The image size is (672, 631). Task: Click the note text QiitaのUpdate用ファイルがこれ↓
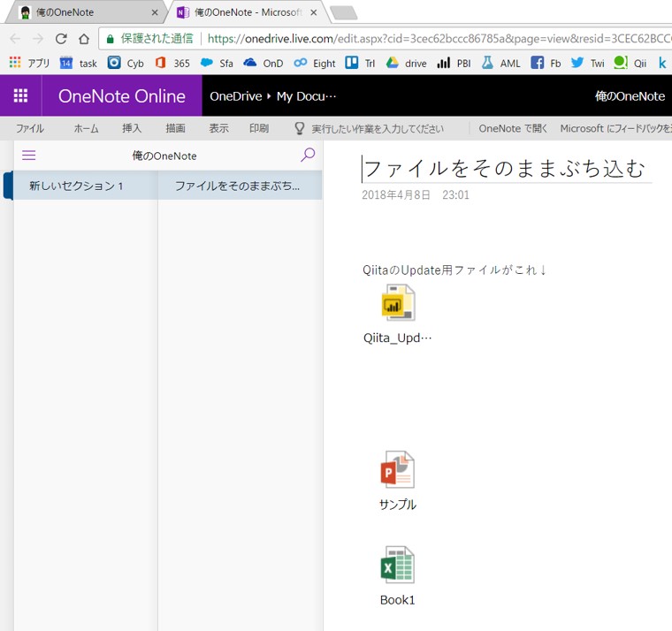[x=454, y=270]
